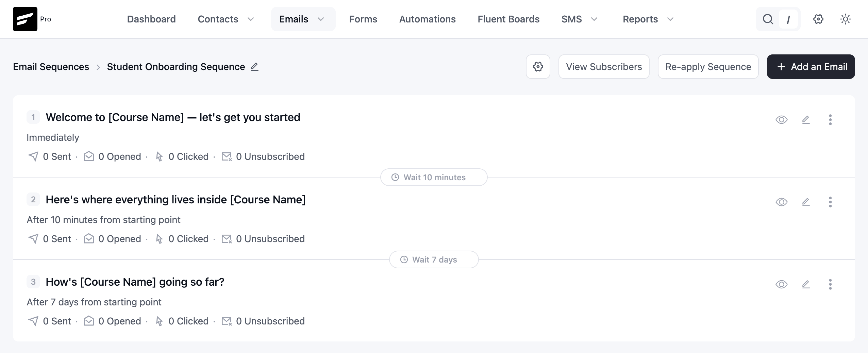Click the Unsubscribed mail icon of email 3

coord(227,321)
